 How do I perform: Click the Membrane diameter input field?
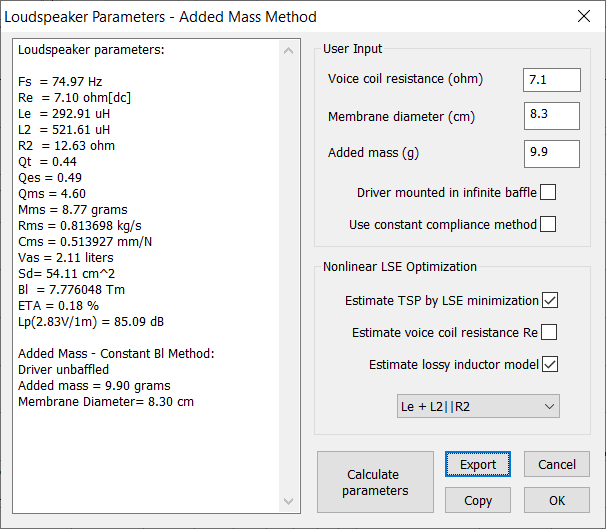pos(551,116)
